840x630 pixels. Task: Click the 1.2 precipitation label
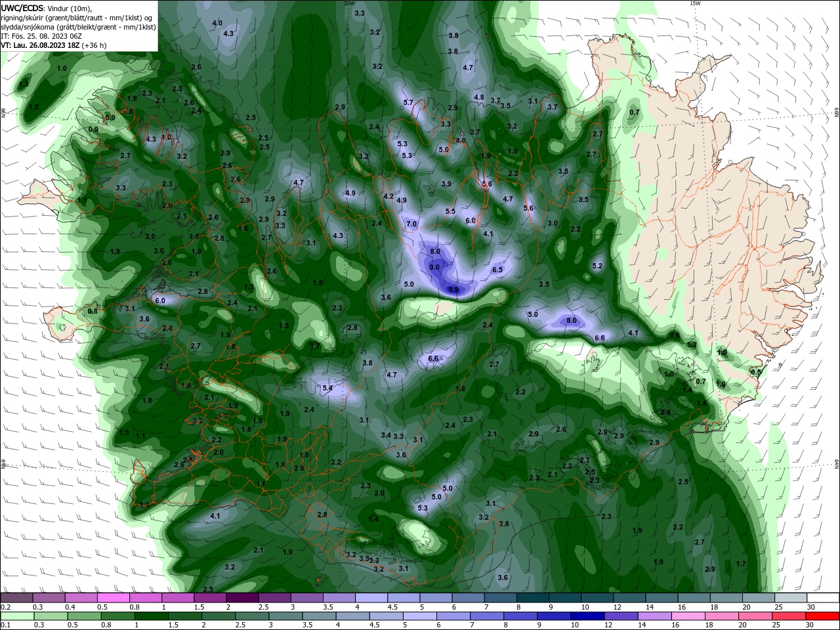pyautogui.click(x=692, y=344)
